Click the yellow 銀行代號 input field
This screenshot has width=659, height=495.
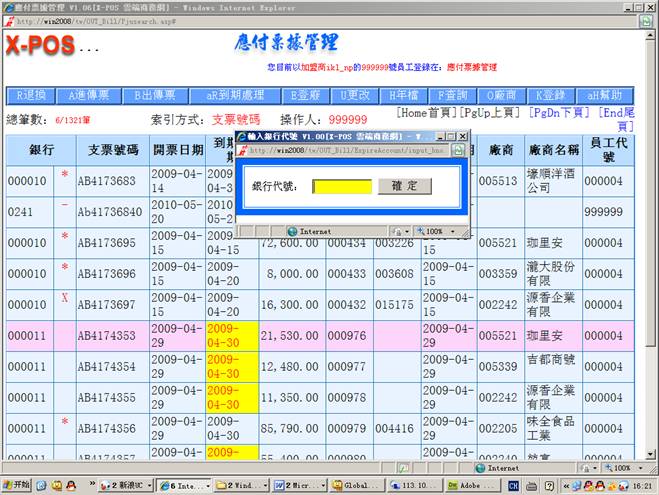pos(342,186)
